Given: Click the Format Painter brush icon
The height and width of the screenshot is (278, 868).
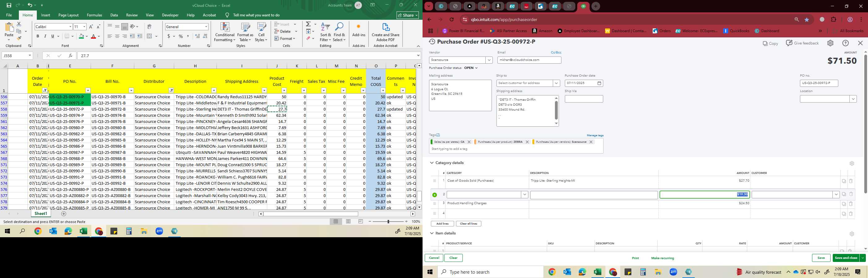Looking at the screenshot, I should pyautogui.click(x=19, y=38).
